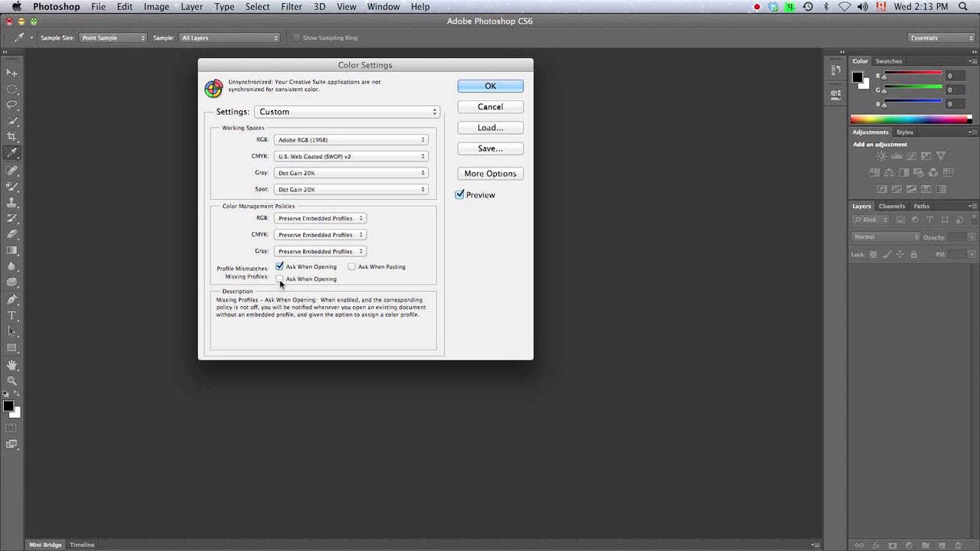
Task: Open the Settings Custom dropdown
Action: [x=347, y=112]
